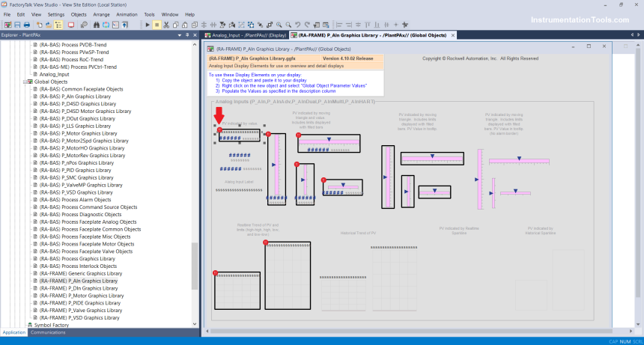This screenshot has height=345, width=644.
Task: Click the Align Bottom toolbar icon
Action: [x=377, y=25]
